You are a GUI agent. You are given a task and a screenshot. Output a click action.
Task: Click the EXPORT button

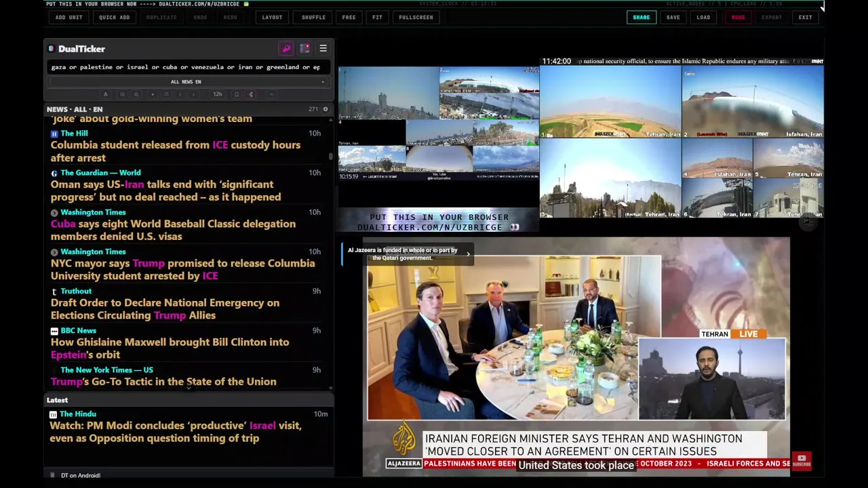tap(772, 18)
